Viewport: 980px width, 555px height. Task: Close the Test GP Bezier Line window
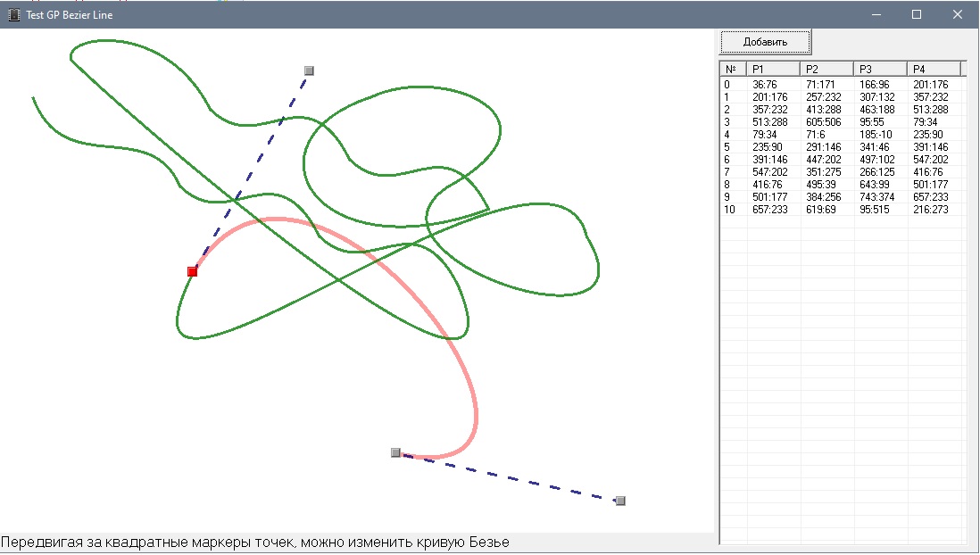pyautogui.click(x=957, y=14)
